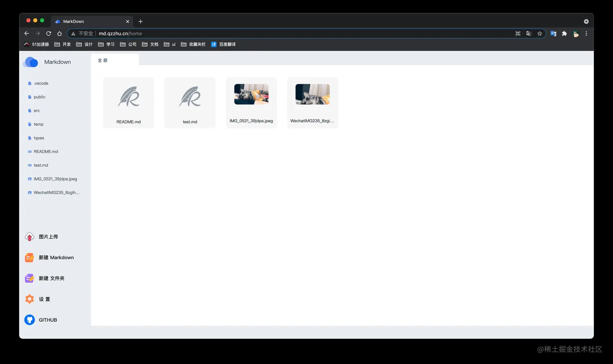This screenshot has height=364, width=613.
Task: Select temp in the sidebar tree
Action: tap(39, 124)
